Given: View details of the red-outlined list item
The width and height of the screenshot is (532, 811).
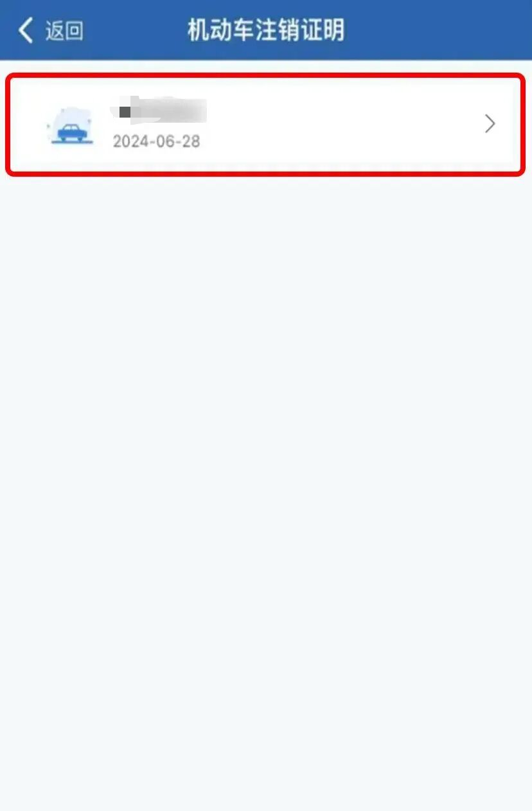Looking at the screenshot, I should tap(265, 125).
